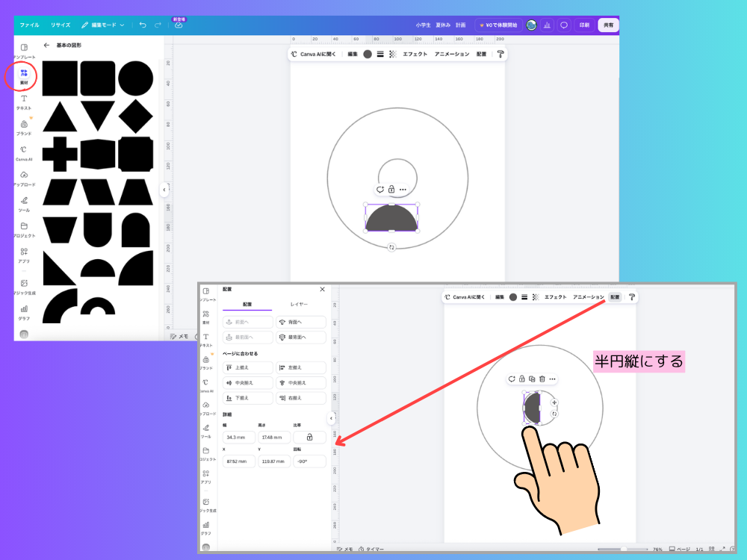Switch to the レイヤー tab
747x560 pixels.
(300, 305)
